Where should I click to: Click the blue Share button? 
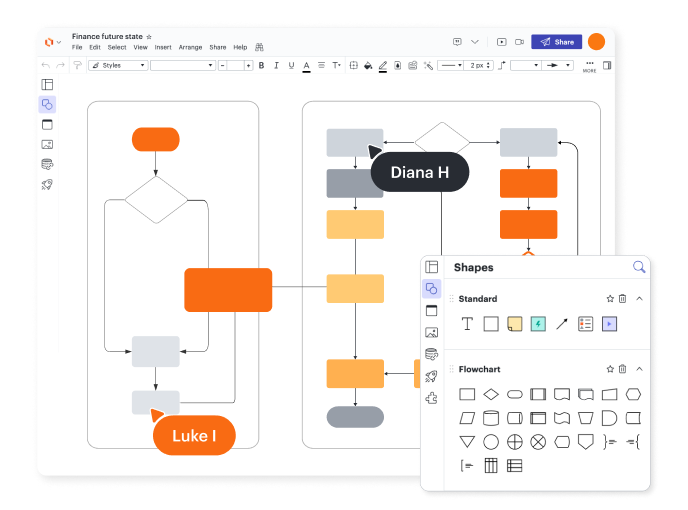[556, 42]
